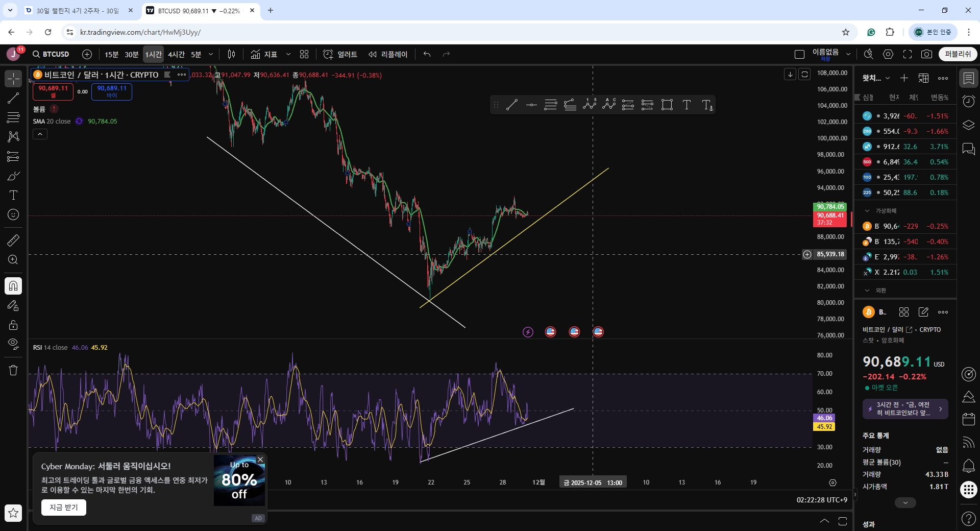Collapse the 외환 watchlist section
The height and width of the screenshot is (531, 980).
867,291
